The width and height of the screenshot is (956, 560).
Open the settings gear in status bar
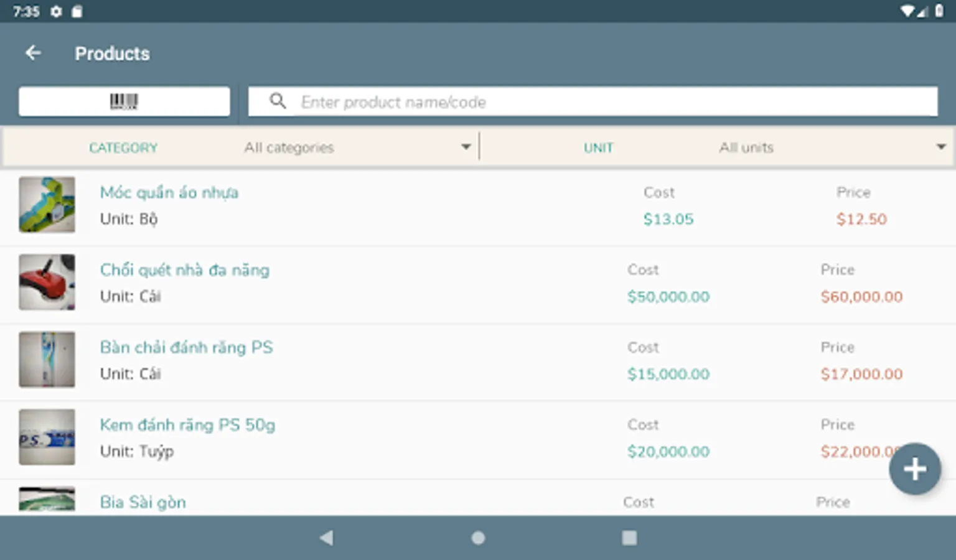pyautogui.click(x=56, y=11)
